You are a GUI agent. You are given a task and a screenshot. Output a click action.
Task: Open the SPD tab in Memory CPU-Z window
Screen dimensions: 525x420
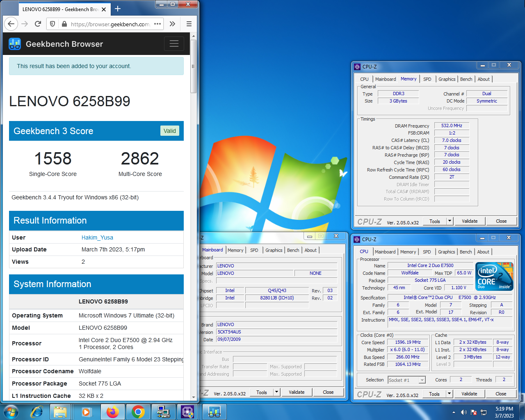(x=427, y=79)
